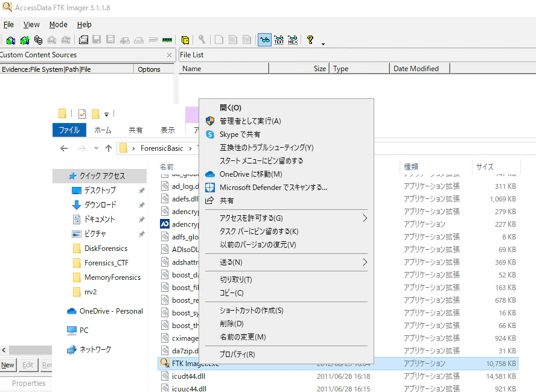
Task: Select MemoryForensics folder in the navigation pane
Action: (x=112, y=277)
